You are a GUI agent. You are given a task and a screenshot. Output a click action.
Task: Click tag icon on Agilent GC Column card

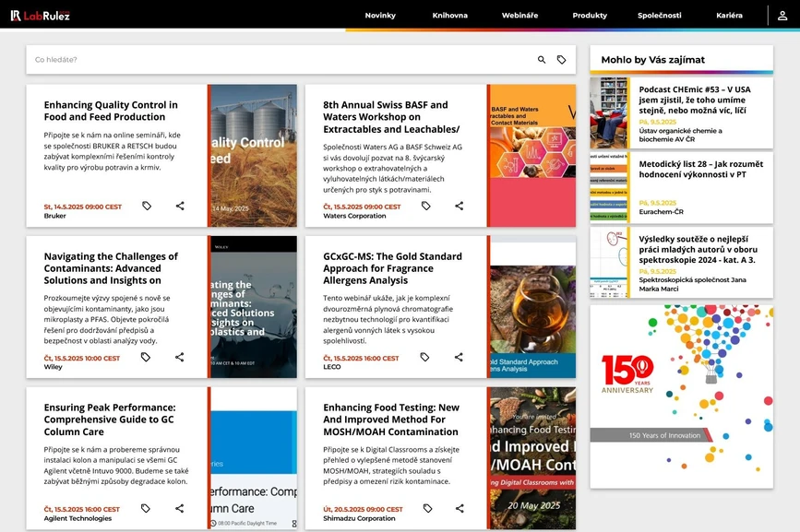146,508
